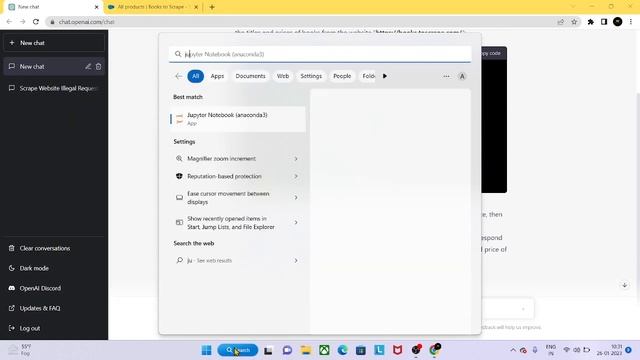
Task: Click the back arrow in search panel
Action: [x=178, y=76]
